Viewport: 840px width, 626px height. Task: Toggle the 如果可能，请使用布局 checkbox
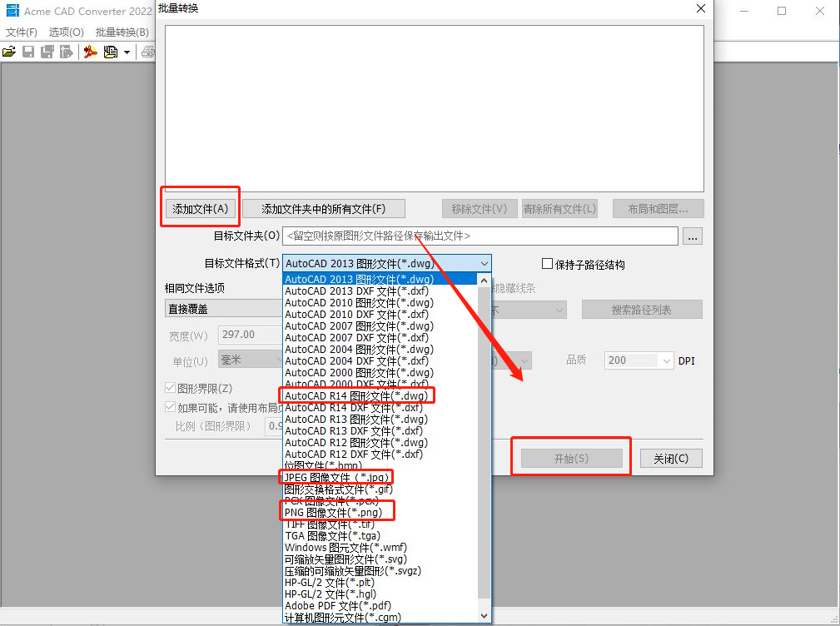tap(171, 407)
